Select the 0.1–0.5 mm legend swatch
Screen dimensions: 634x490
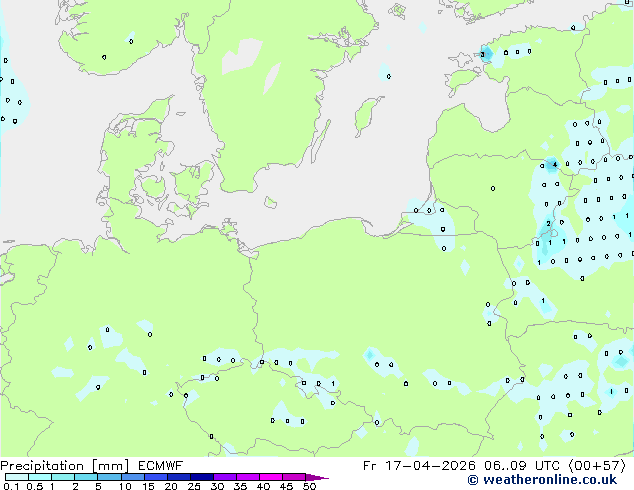pyautogui.click(x=17, y=477)
